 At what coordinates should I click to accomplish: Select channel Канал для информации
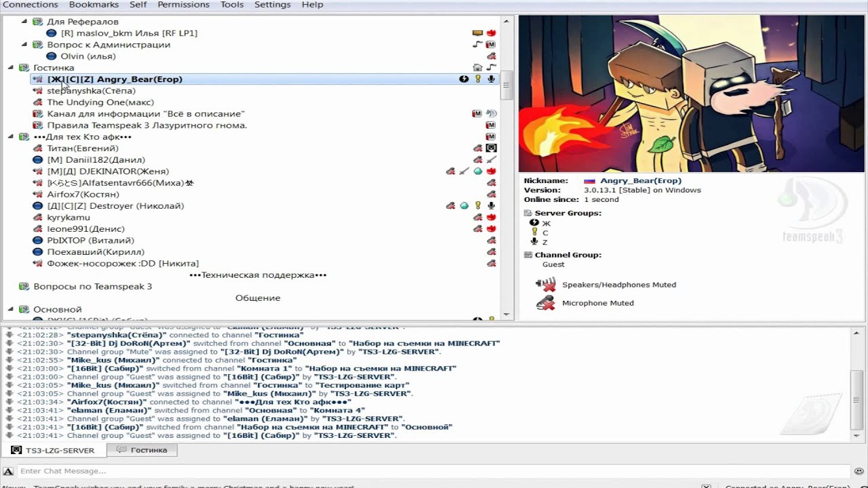pyautogui.click(x=146, y=114)
